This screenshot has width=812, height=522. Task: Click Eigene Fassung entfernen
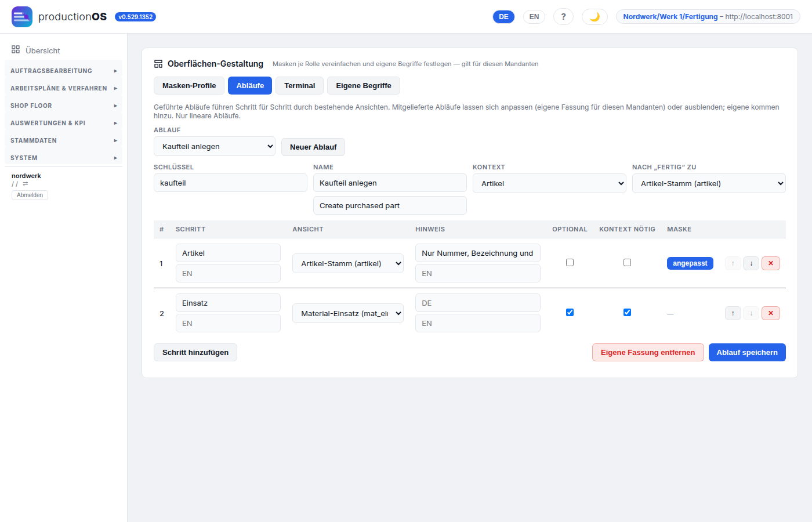[x=648, y=352]
